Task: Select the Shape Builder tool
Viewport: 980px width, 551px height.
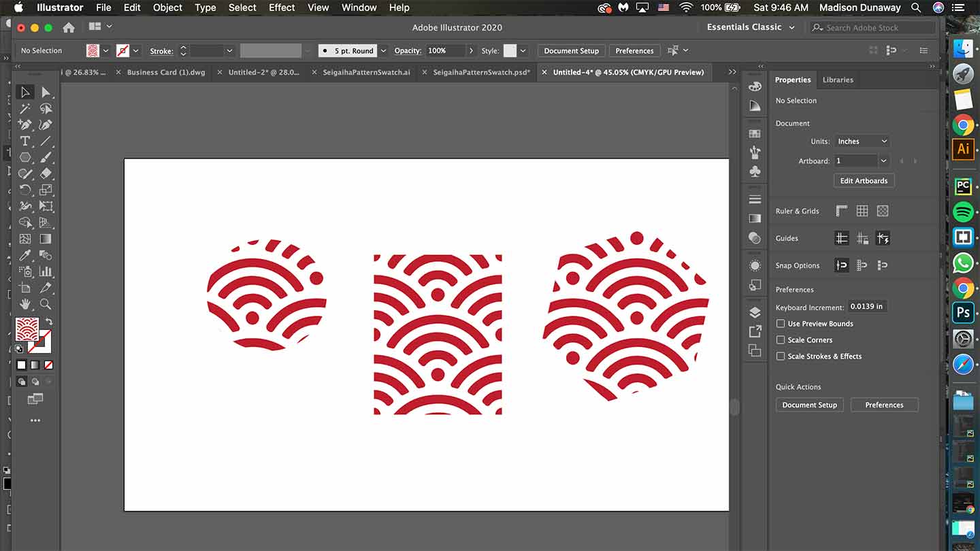Action: tap(25, 222)
